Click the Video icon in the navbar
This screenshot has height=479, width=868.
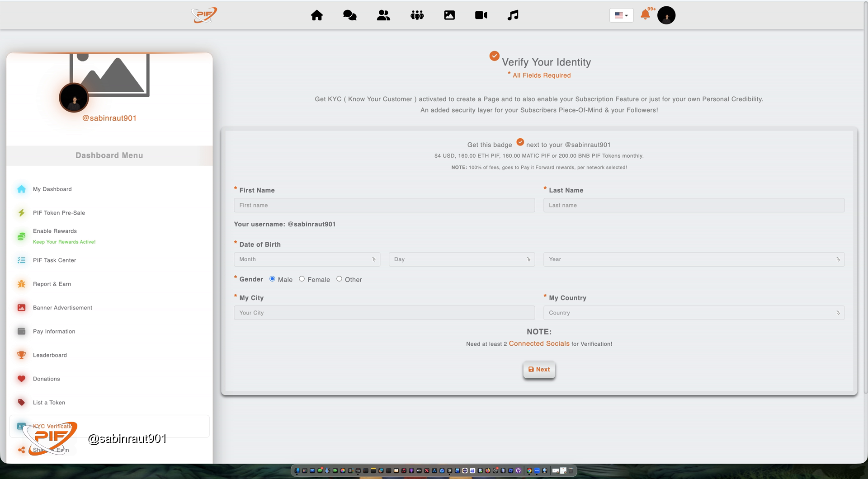481,15
